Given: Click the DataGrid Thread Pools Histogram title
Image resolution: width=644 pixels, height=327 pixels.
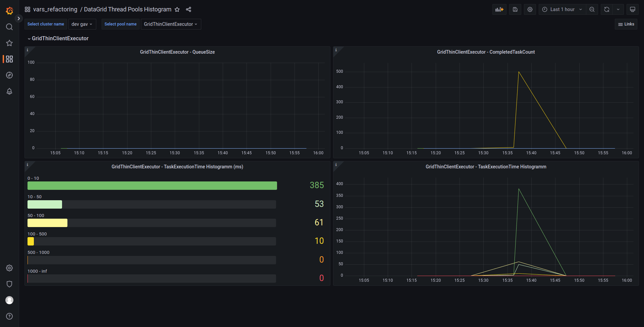Looking at the screenshot, I should [127, 9].
